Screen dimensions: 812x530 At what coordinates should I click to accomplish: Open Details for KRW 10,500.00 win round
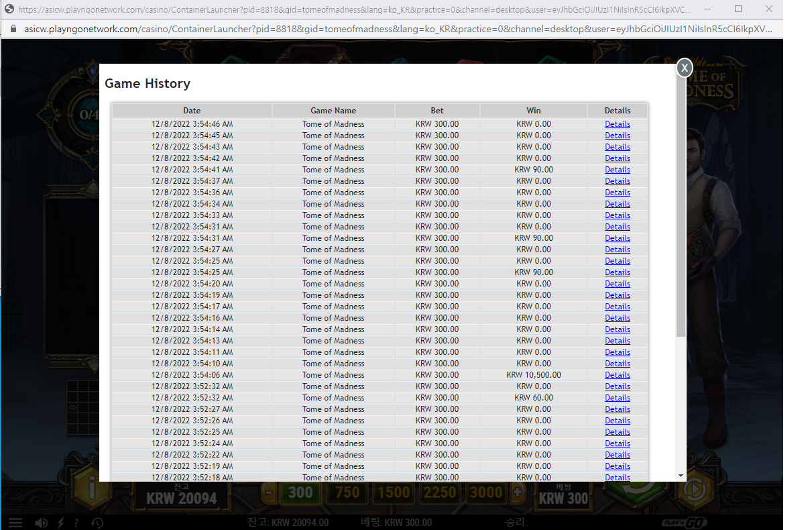point(618,375)
